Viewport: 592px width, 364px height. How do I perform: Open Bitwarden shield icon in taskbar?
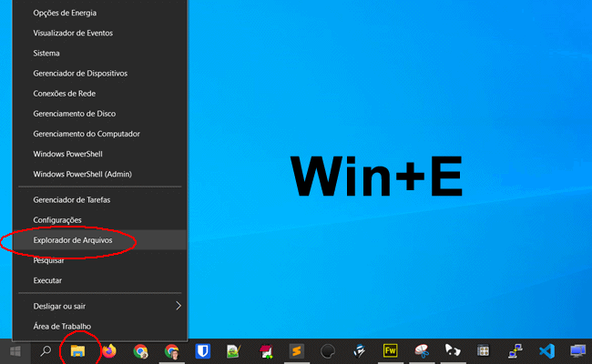point(203,350)
